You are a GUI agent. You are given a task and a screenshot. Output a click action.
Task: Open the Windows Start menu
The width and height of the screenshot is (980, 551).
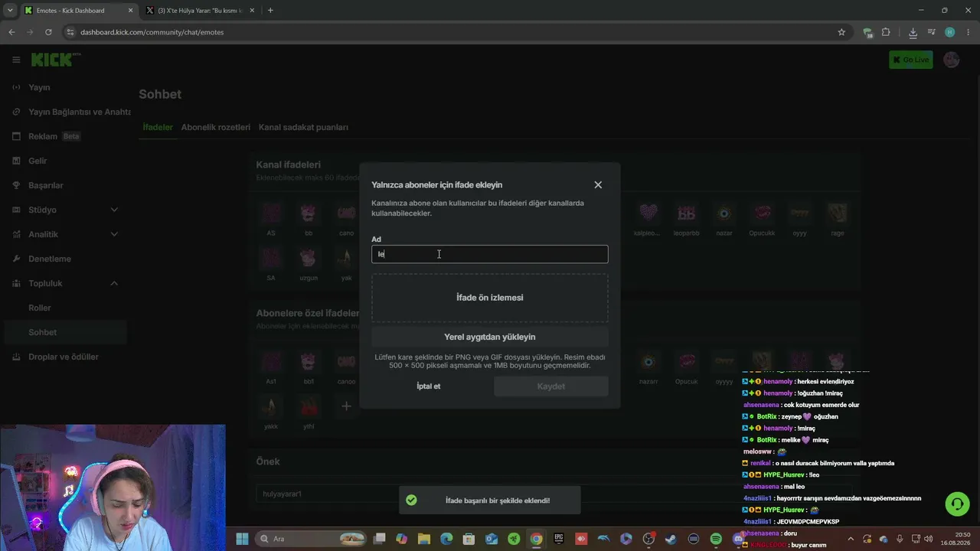(242, 539)
